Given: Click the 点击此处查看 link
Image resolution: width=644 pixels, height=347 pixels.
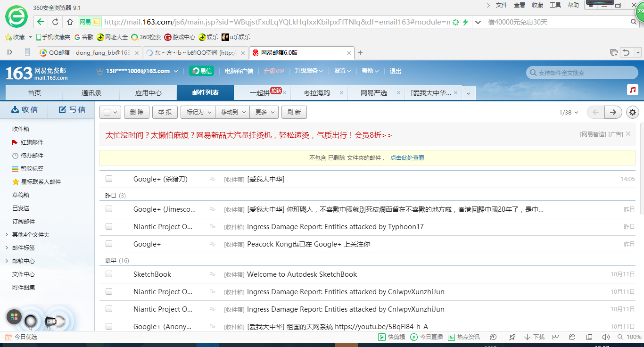Looking at the screenshot, I should click(407, 158).
